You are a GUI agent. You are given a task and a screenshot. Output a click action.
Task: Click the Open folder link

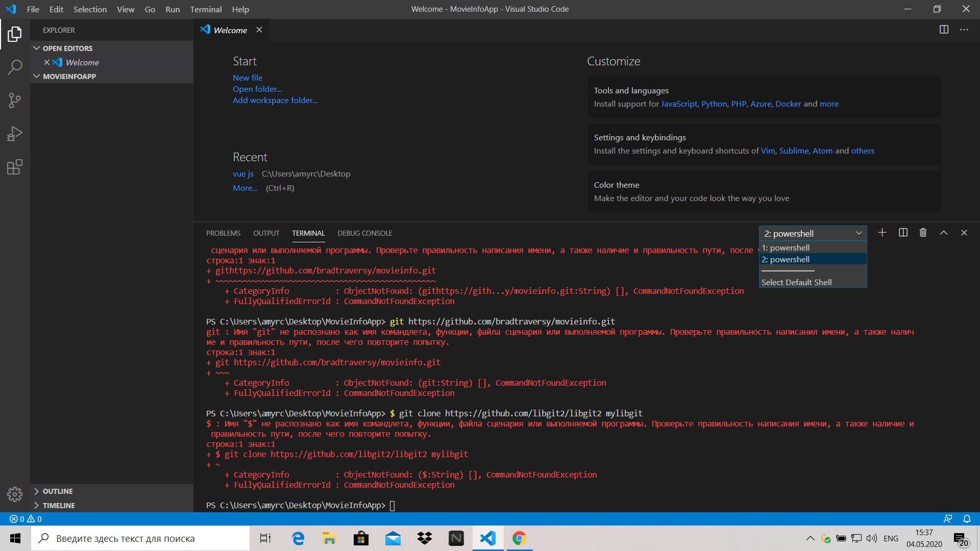pos(257,89)
